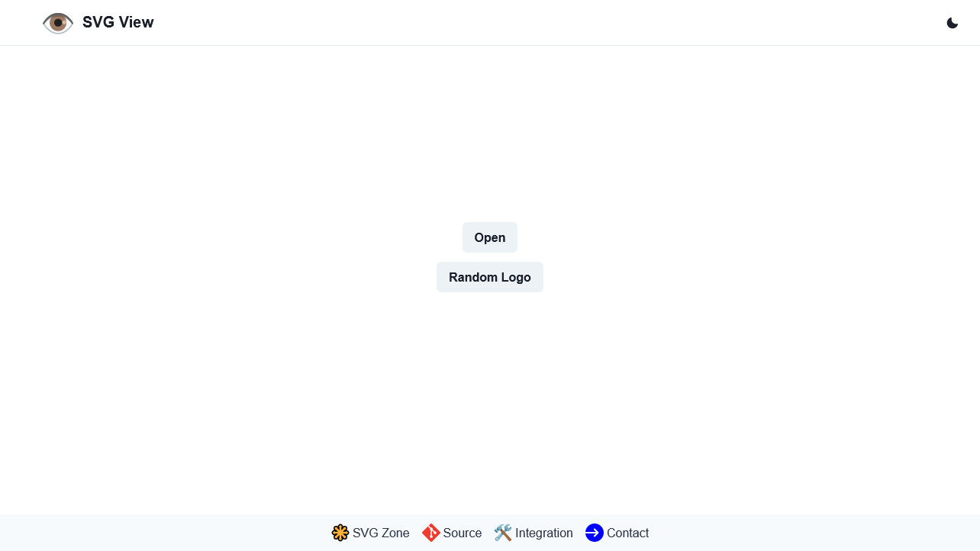This screenshot has width=980, height=551.
Task: Go to the SVG View title
Action: point(118,22)
